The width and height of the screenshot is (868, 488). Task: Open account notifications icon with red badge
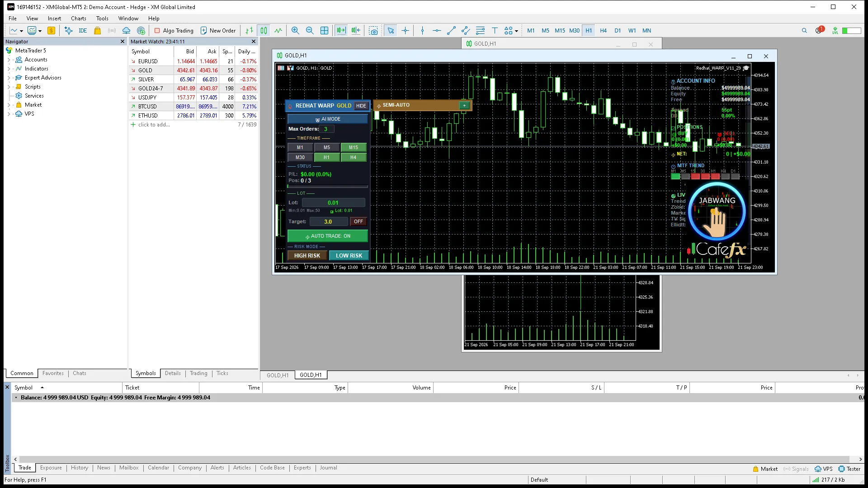pyautogui.click(x=819, y=30)
